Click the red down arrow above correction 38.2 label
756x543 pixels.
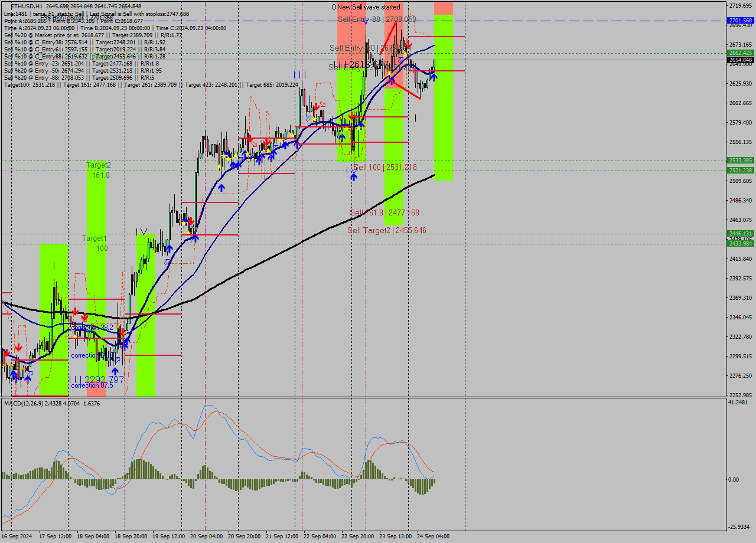pos(76,311)
